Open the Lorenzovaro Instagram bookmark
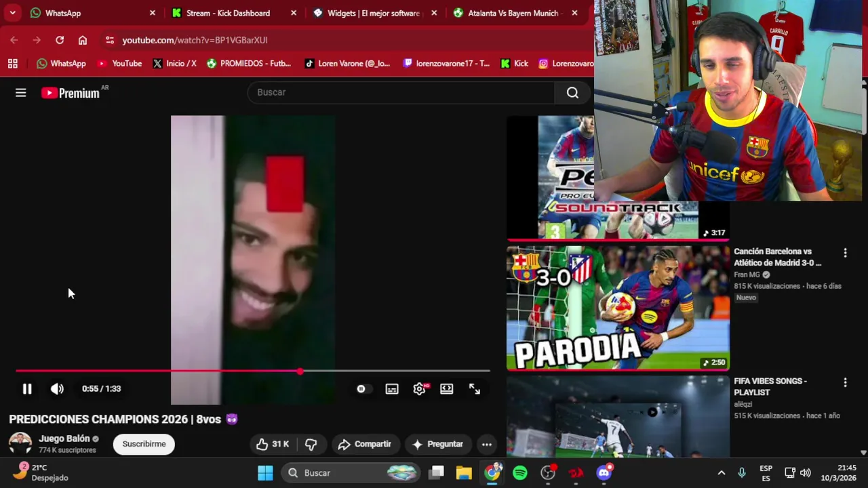 [566, 63]
